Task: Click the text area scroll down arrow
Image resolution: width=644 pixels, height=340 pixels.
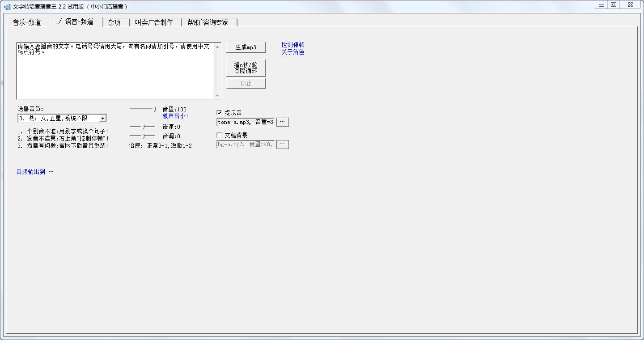Action: (218, 95)
